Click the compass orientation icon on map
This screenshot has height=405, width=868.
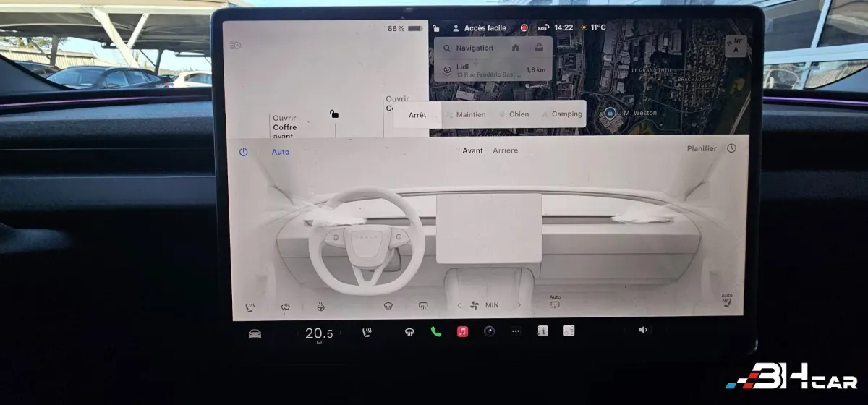736,46
